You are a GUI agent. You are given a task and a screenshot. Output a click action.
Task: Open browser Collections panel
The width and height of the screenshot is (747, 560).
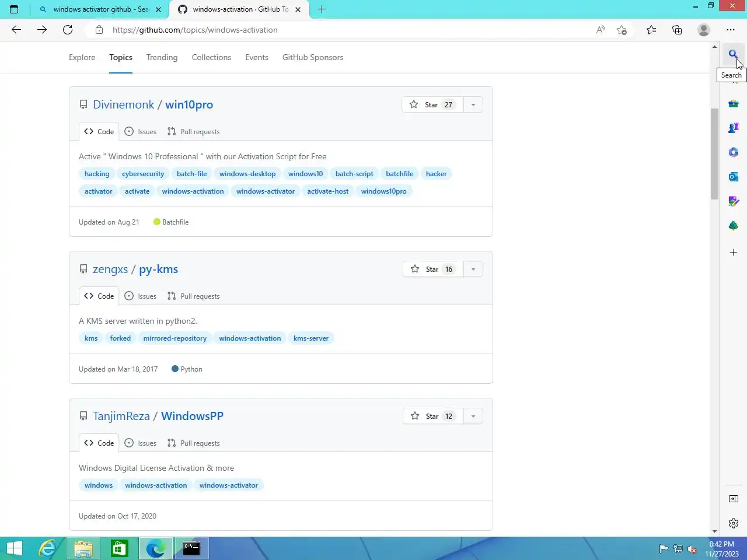click(677, 30)
